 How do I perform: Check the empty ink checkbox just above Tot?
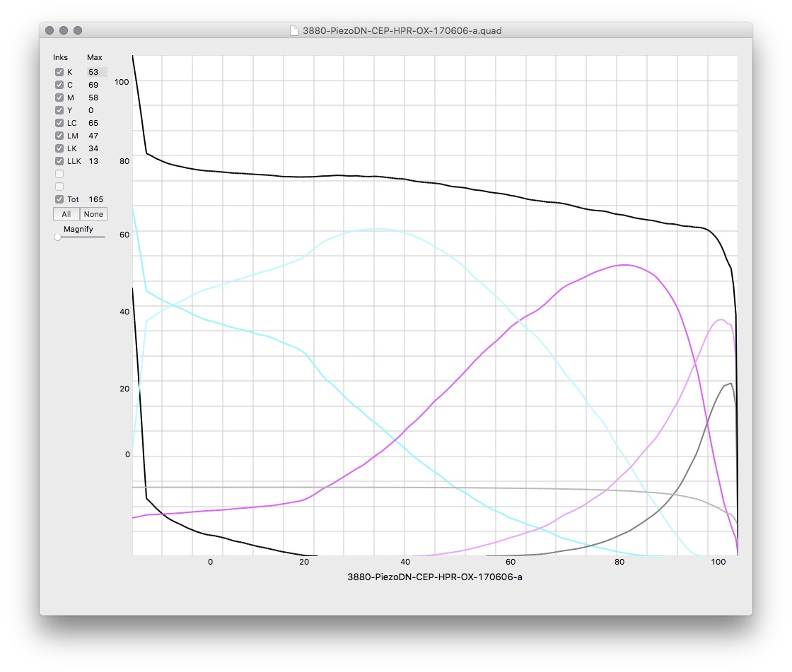pos(59,187)
